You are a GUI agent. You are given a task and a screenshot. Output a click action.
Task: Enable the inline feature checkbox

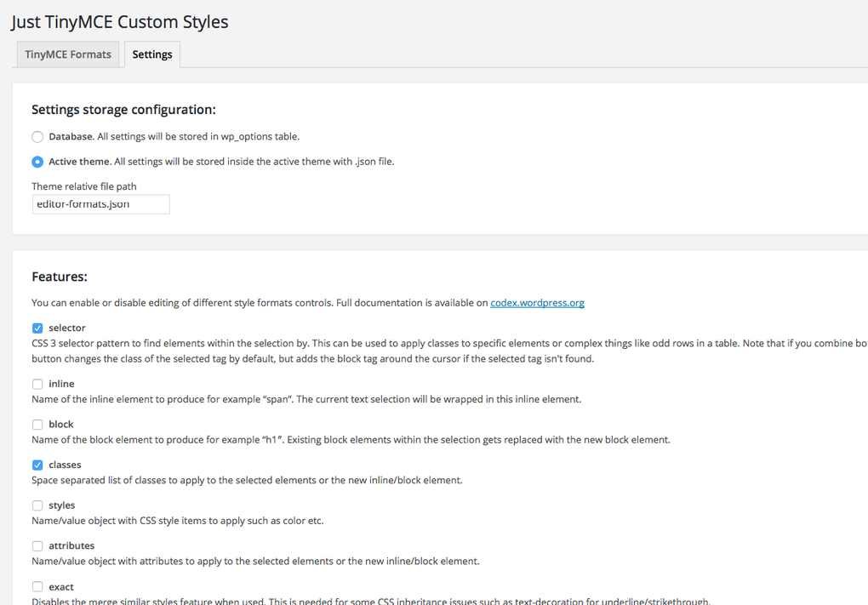pos(37,385)
